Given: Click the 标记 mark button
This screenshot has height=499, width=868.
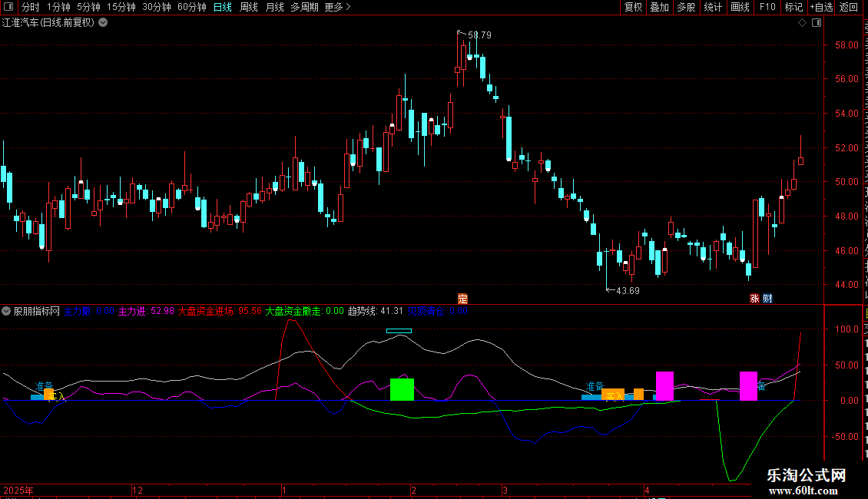Looking at the screenshot, I should 793,7.
